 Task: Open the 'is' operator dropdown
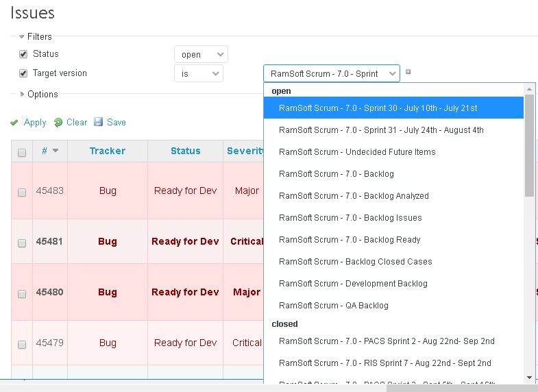click(x=199, y=74)
